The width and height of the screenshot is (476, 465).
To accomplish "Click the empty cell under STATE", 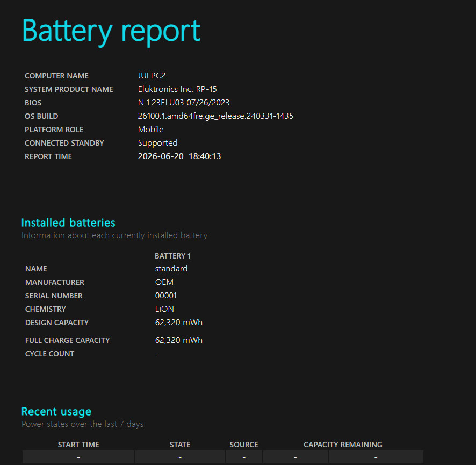I will (x=180, y=457).
